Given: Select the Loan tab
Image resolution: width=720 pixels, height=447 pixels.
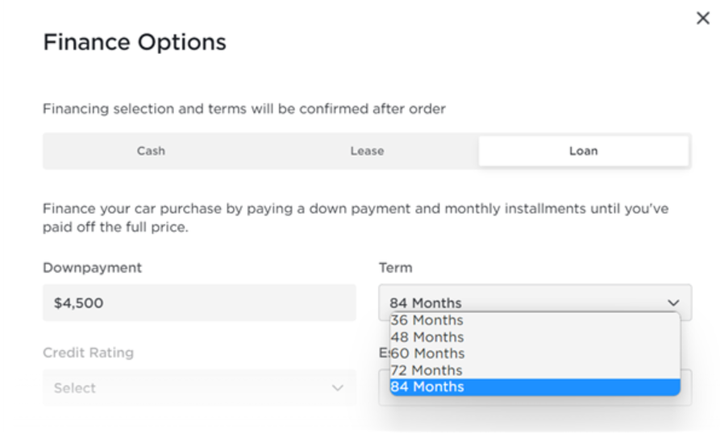Looking at the screenshot, I should 584,151.
